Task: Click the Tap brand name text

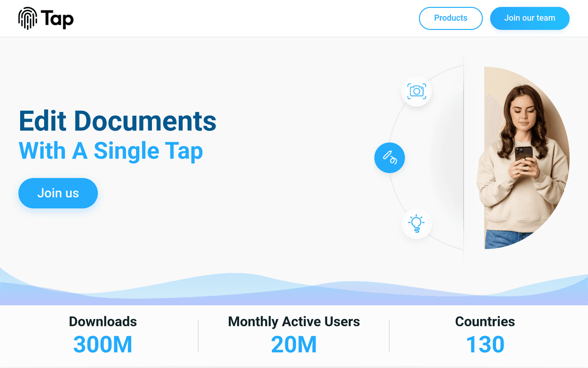Action: point(58,19)
